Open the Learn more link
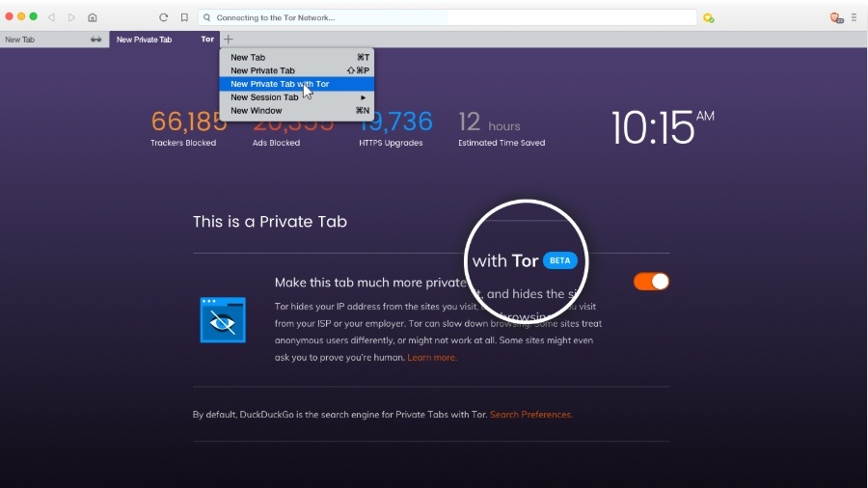 432,358
